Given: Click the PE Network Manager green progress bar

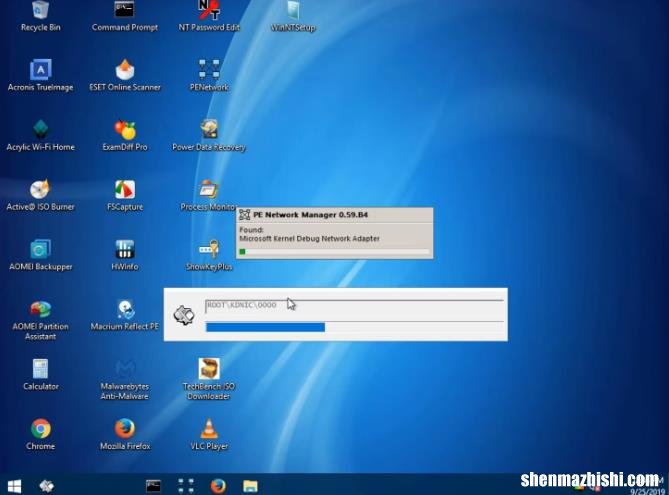Looking at the screenshot, I should (x=334, y=252).
